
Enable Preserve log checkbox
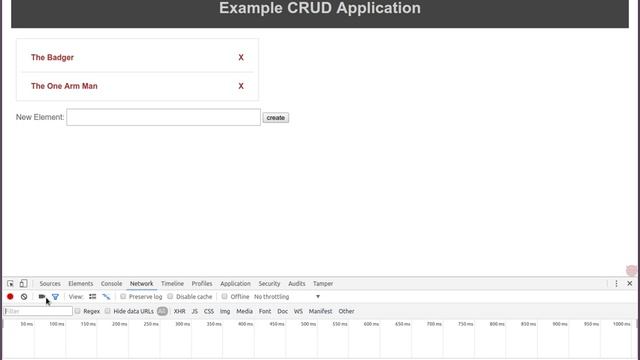click(123, 297)
